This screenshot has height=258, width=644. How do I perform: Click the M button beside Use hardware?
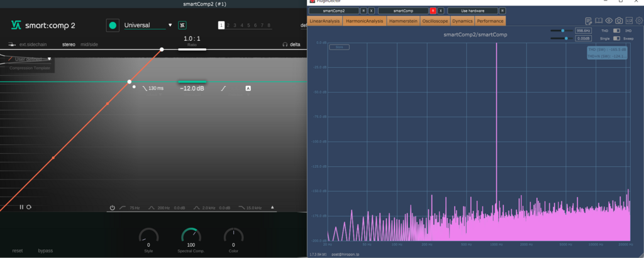coord(502,11)
